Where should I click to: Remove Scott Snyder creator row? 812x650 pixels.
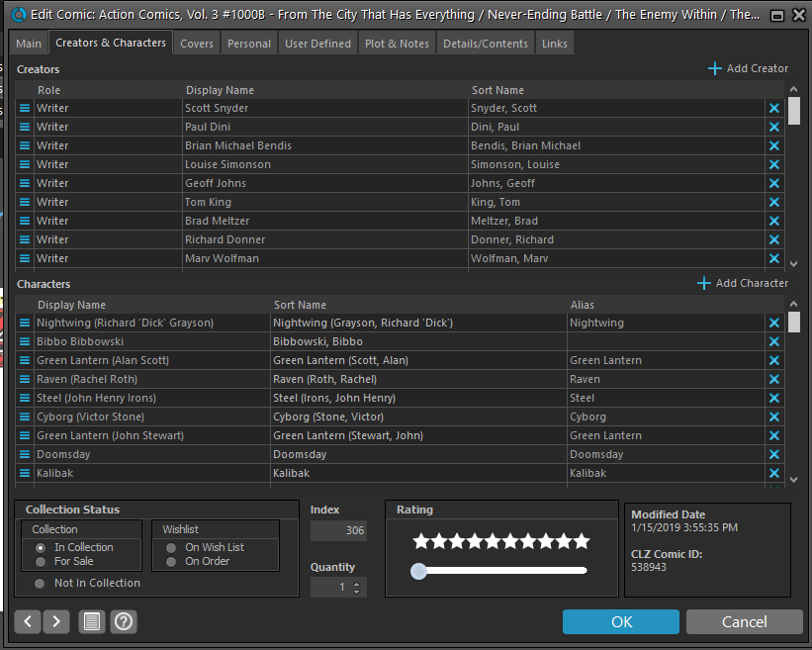point(773,108)
